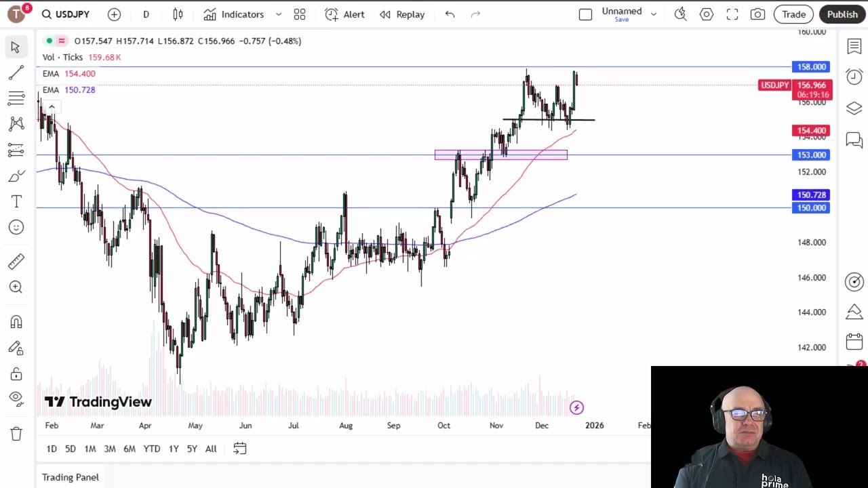Select the 5Y date range
The image size is (868, 488).
click(x=192, y=449)
